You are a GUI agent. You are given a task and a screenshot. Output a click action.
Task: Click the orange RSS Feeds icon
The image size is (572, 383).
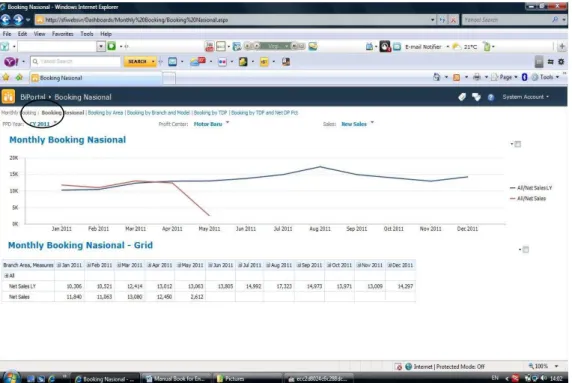point(456,77)
